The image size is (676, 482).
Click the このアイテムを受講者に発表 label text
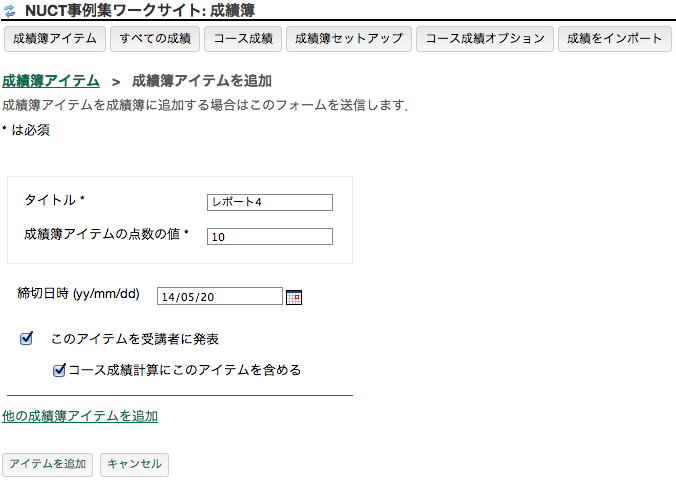134,340
